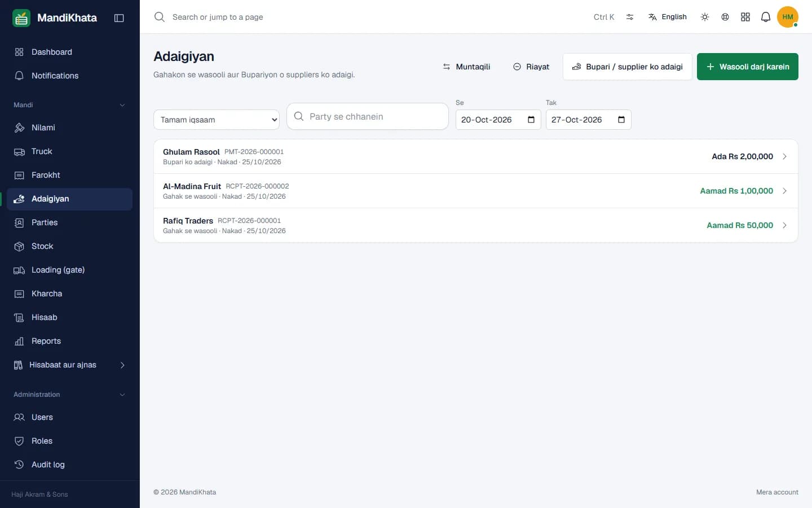Open the display settings sliders icon
Viewport: 812px width, 508px height.
[630, 17]
